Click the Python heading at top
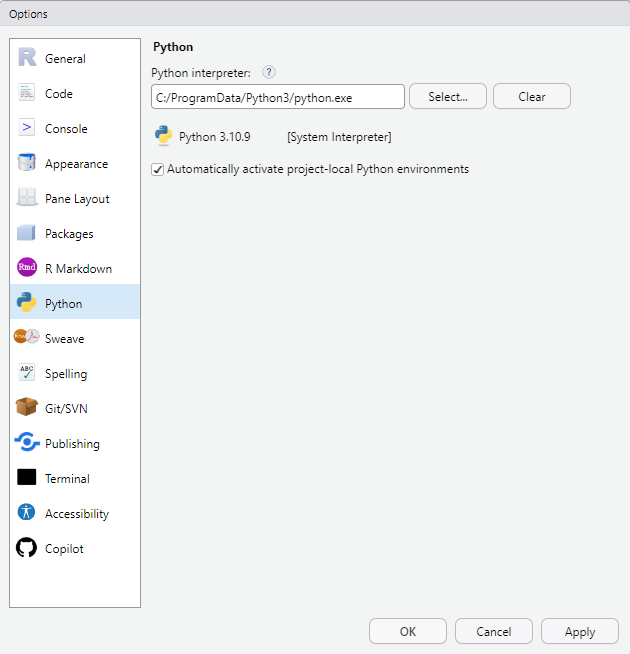Screen dimensions: 630x654 point(173,47)
